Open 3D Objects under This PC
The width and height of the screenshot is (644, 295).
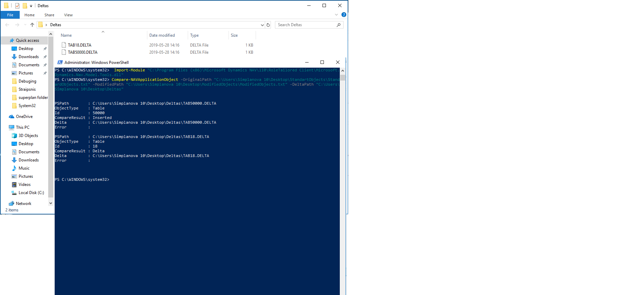point(28,136)
